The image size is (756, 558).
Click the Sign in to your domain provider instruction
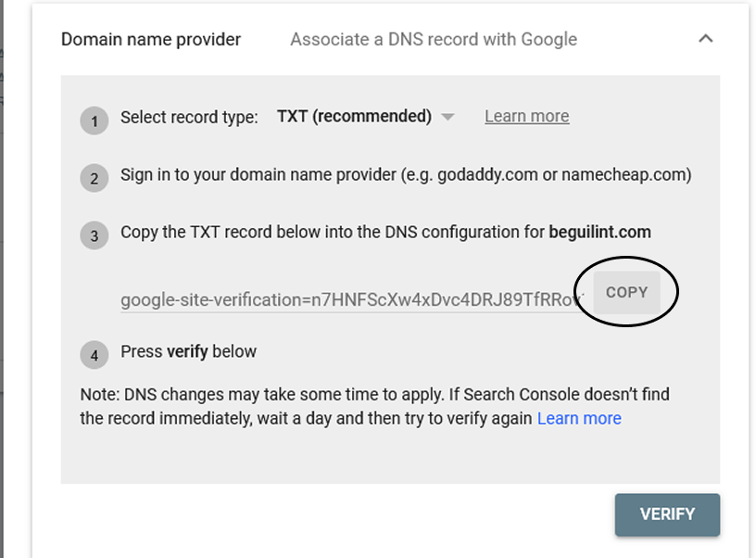(x=406, y=174)
